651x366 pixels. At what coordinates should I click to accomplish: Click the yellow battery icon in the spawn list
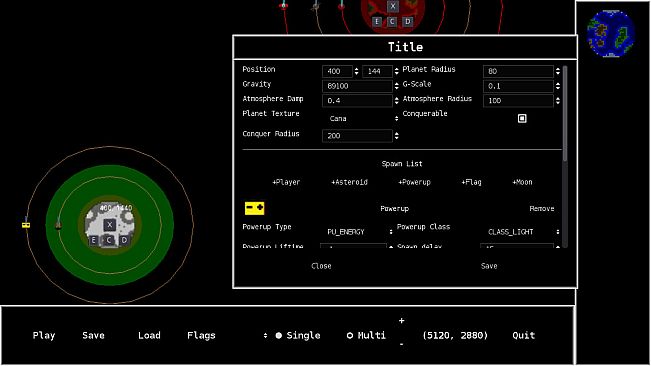click(255, 208)
